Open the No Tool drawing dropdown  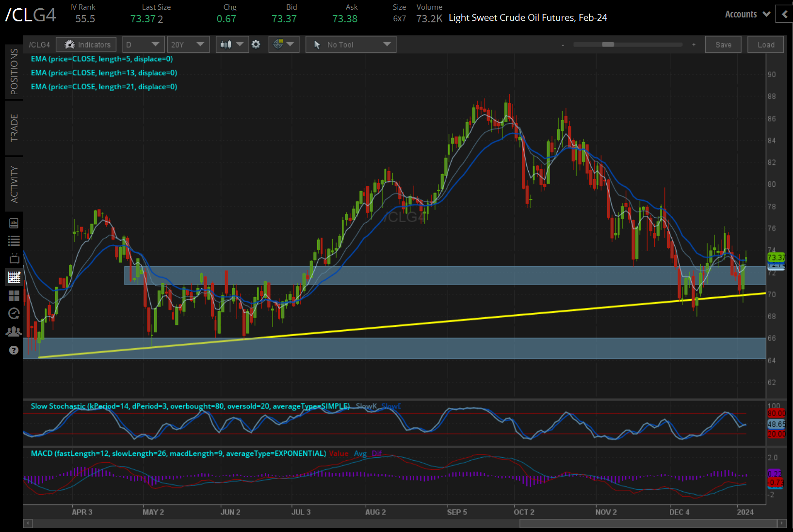point(351,45)
